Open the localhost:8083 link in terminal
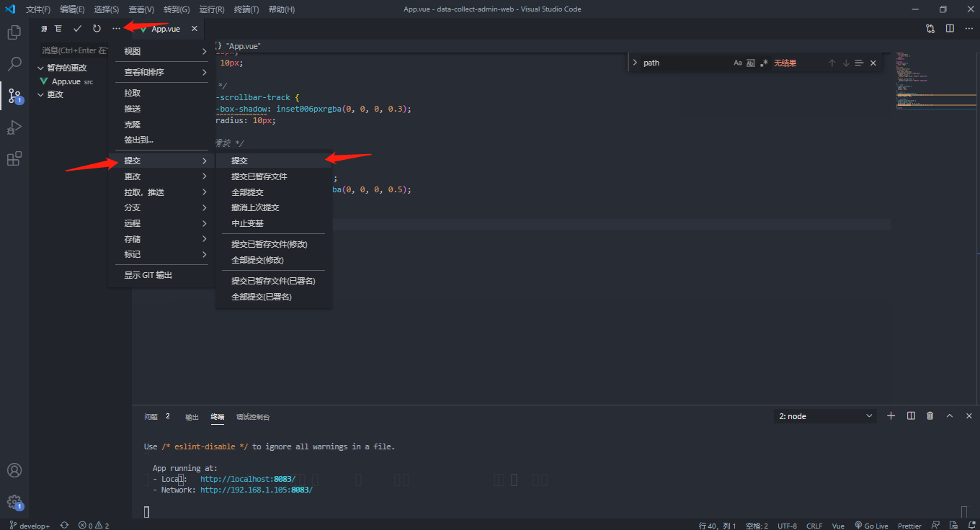 [x=248, y=479]
